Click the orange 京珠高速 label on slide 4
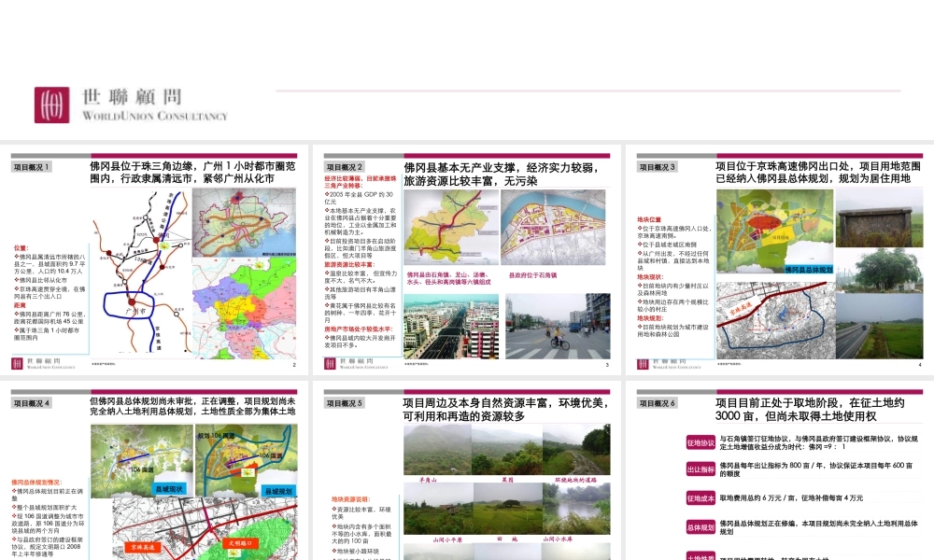Screen dimensions: 934x560 coord(143,547)
